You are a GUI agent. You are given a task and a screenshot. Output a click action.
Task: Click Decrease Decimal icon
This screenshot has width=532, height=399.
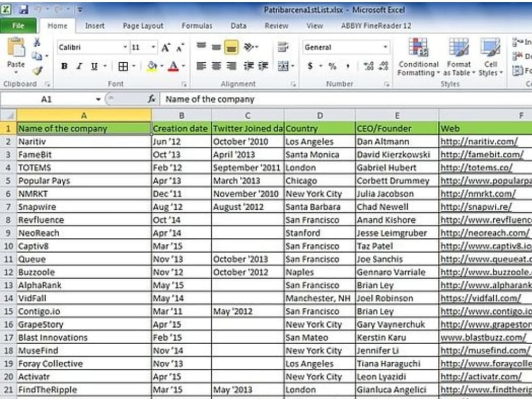pyautogui.click(x=384, y=66)
